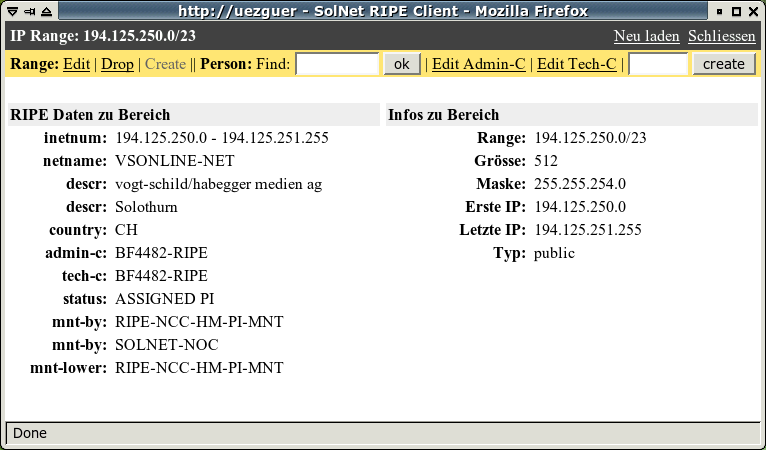Select first mnt-by value RIPE-NCC-HM-PI-MNT
This screenshot has width=766, height=450.
point(199,322)
